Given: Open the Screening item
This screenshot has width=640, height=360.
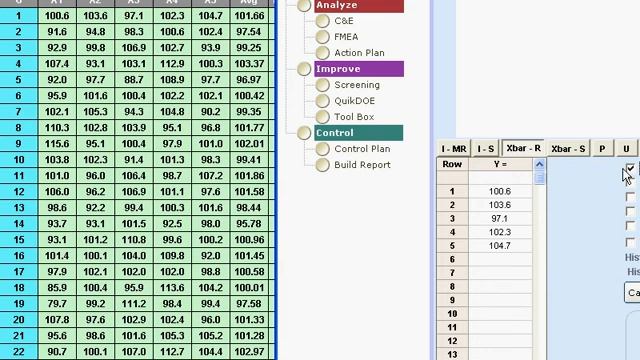Looking at the screenshot, I should point(357,85).
